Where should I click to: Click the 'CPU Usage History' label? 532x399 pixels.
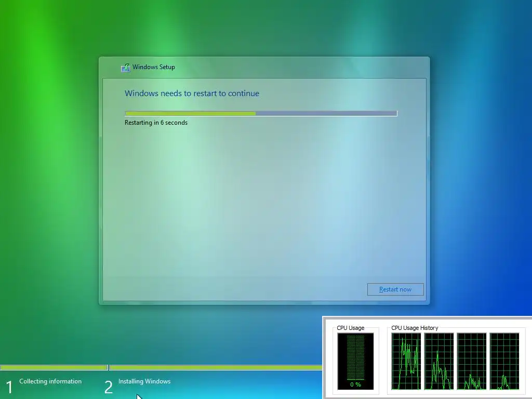pos(415,328)
